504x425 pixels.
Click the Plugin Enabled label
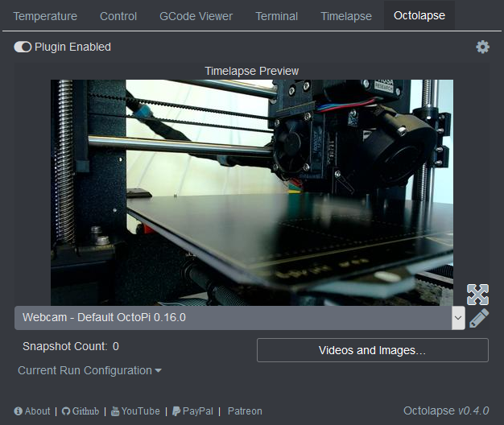coord(72,47)
